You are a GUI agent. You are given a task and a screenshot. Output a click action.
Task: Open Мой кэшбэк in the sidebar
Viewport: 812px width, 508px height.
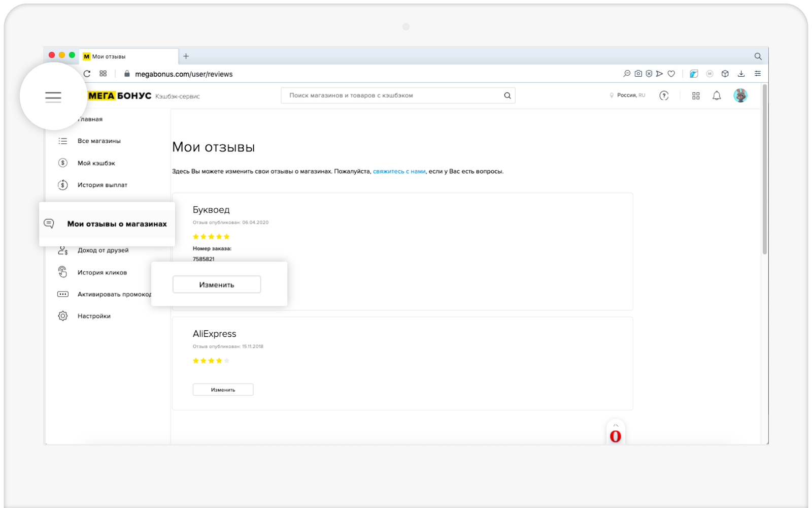point(96,163)
